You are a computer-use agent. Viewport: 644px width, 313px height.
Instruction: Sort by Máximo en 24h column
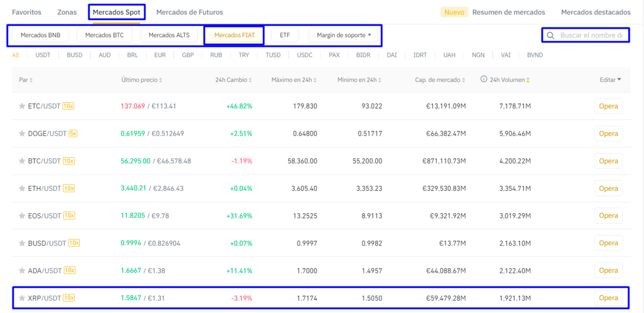(x=295, y=80)
